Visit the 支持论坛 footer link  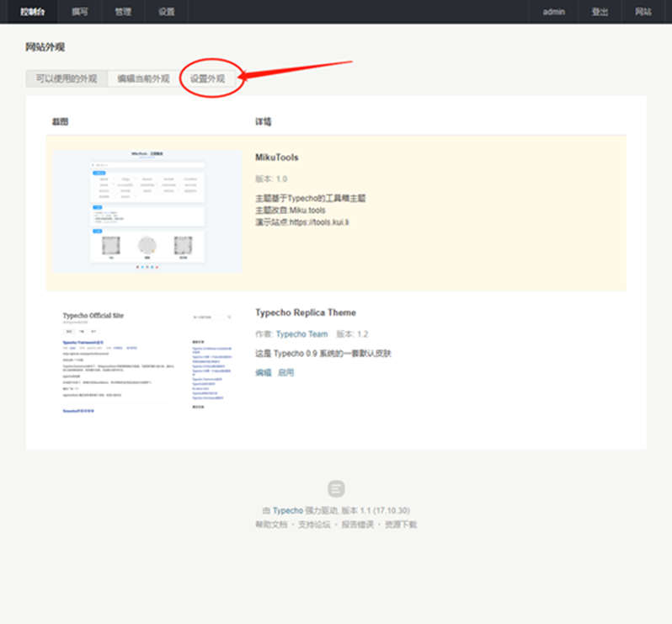point(314,525)
